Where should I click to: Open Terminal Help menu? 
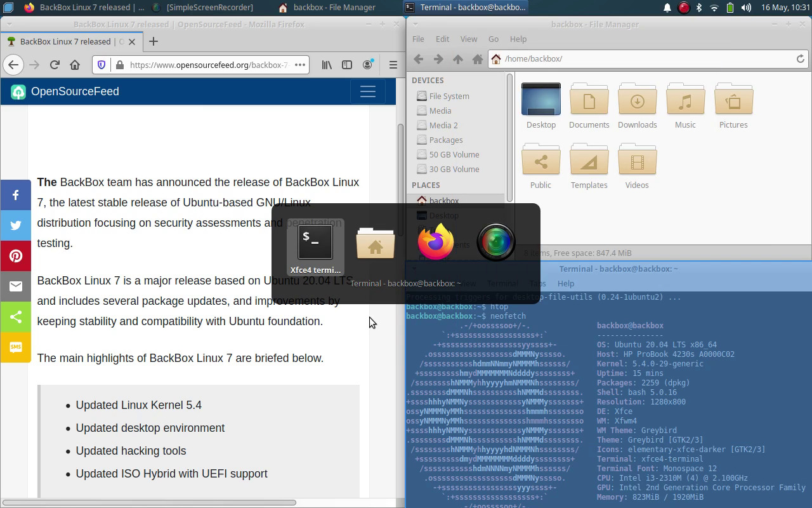(x=566, y=283)
